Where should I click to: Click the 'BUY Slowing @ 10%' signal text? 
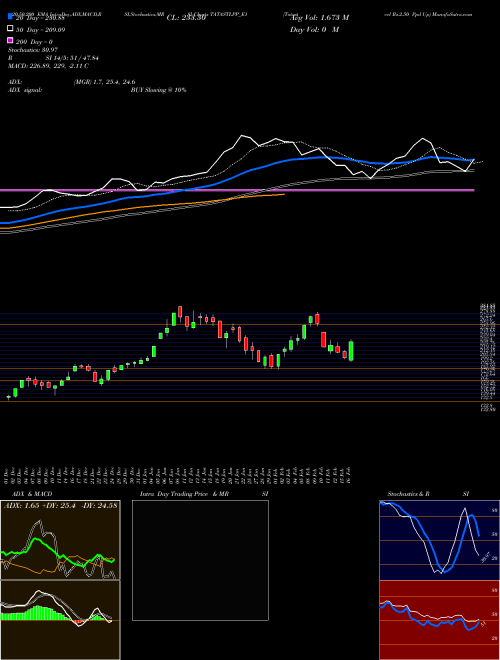(158, 90)
